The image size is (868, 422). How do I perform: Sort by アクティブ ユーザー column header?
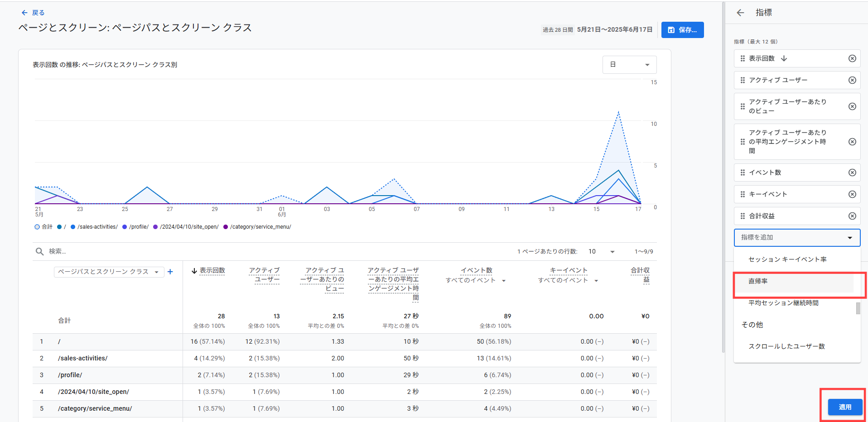tap(264, 275)
